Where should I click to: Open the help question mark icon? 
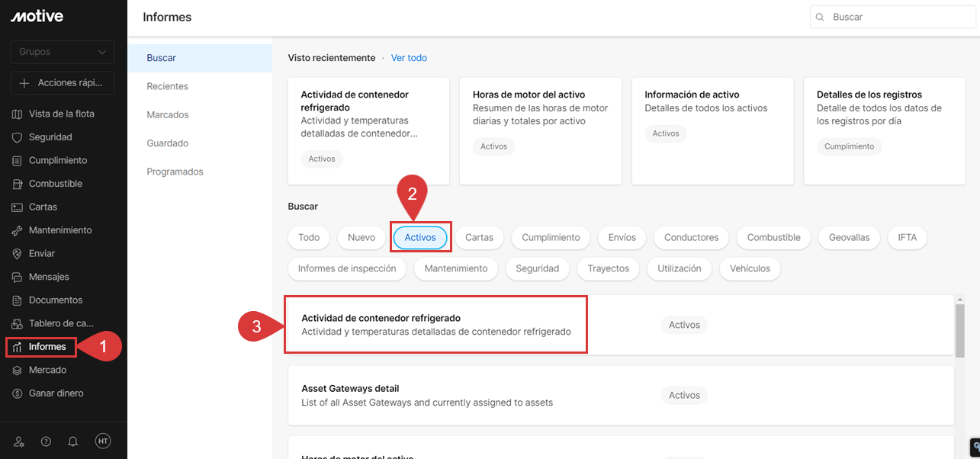point(46,441)
